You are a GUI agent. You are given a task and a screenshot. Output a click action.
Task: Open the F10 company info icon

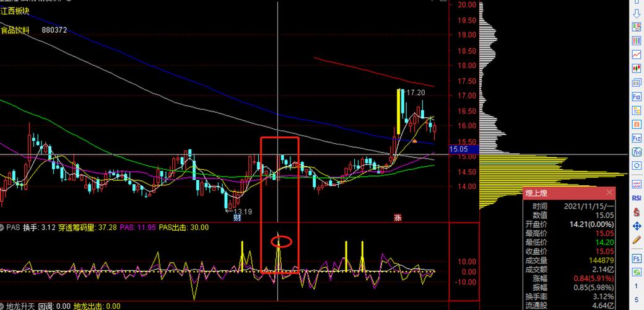[637, 97]
